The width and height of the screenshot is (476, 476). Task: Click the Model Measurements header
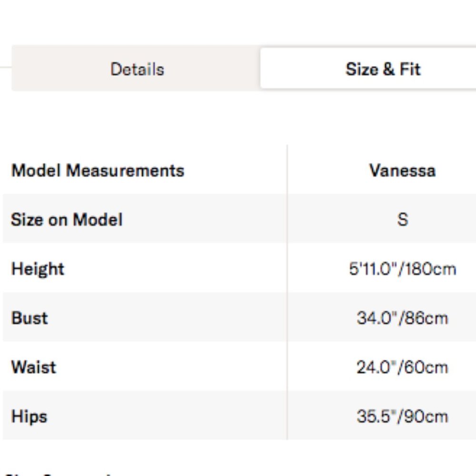click(x=98, y=170)
